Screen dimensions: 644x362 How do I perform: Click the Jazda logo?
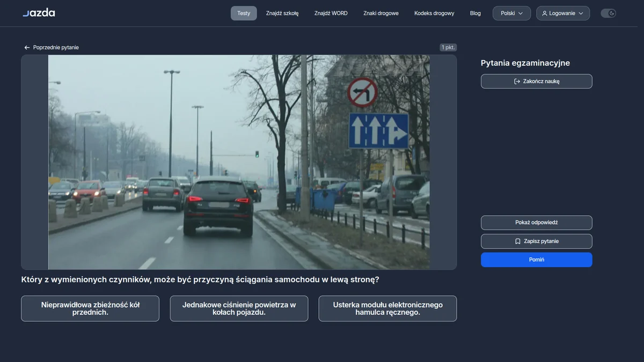pyautogui.click(x=39, y=13)
